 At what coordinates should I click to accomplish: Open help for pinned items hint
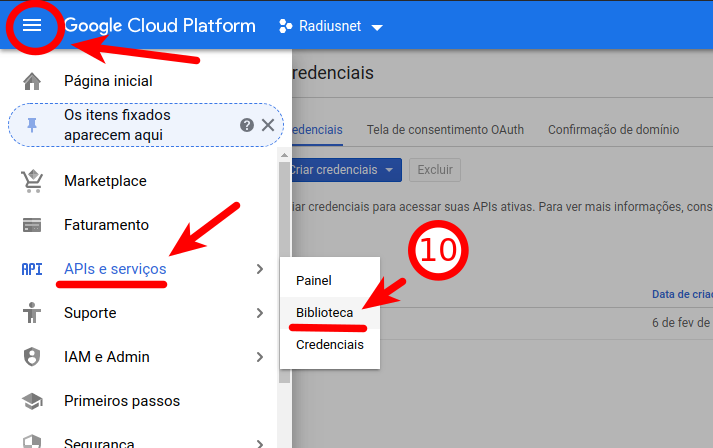pos(246,125)
